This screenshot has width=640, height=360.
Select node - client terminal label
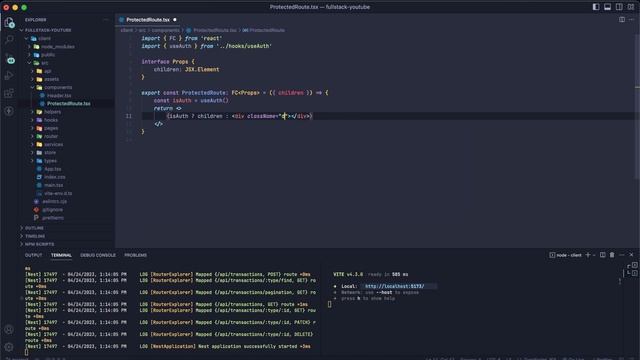tap(565, 255)
